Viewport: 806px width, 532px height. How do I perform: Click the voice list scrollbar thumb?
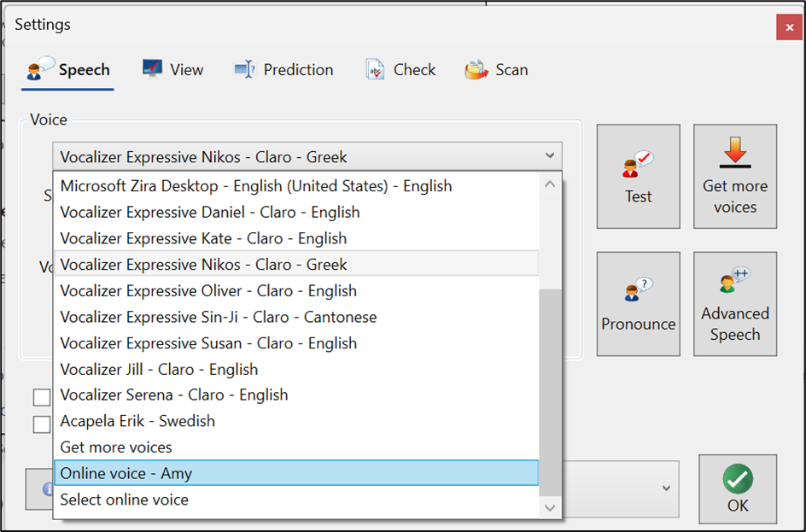550,393
